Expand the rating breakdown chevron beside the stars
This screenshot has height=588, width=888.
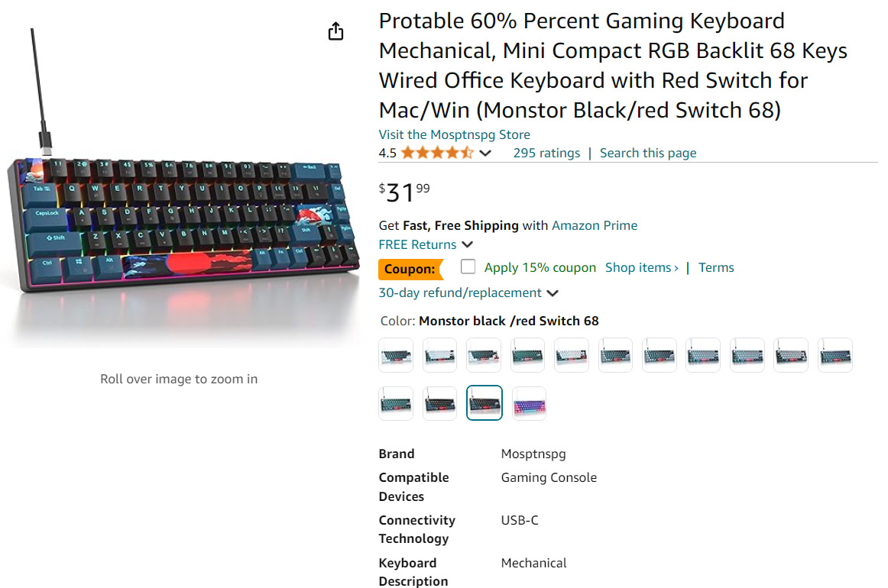(485, 153)
